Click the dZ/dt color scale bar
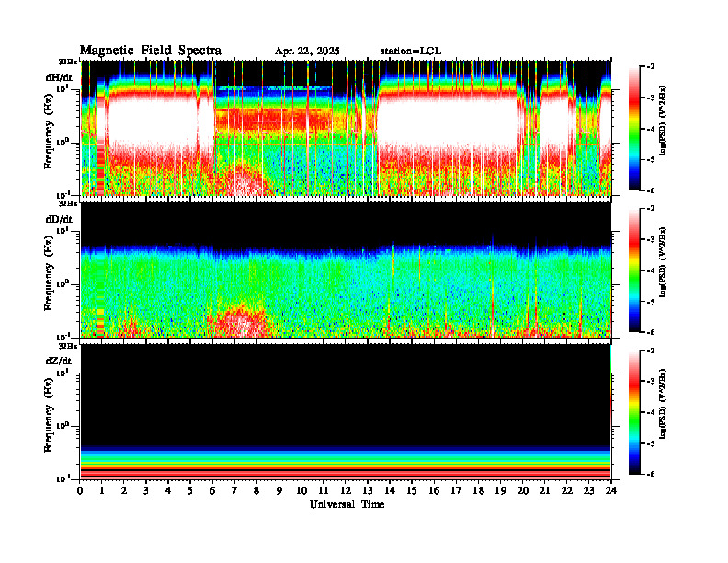This screenshot has width=728, height=563. pos(634,412)
